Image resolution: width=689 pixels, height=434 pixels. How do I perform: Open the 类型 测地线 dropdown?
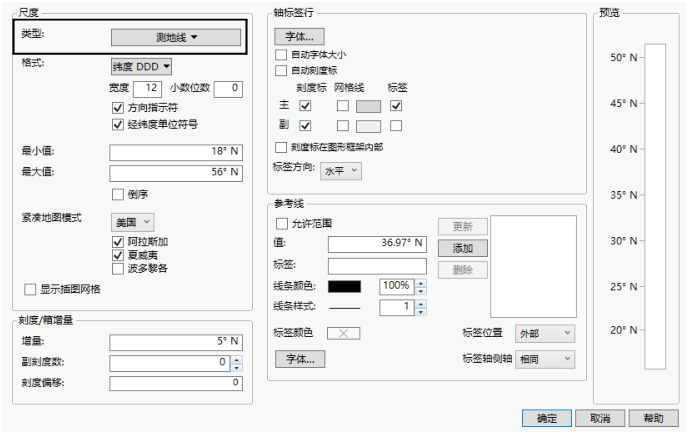pyautogui.click(x=176, y=37)
